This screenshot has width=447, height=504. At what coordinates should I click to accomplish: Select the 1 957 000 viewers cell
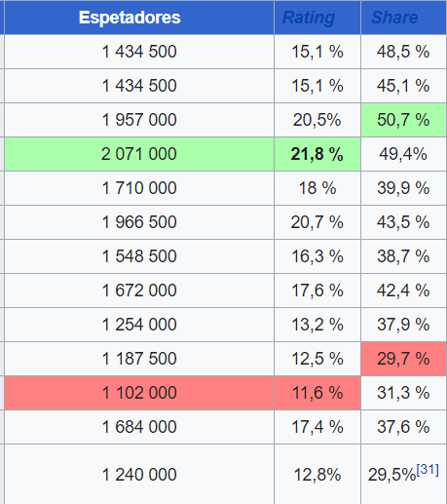click(139, 120)
